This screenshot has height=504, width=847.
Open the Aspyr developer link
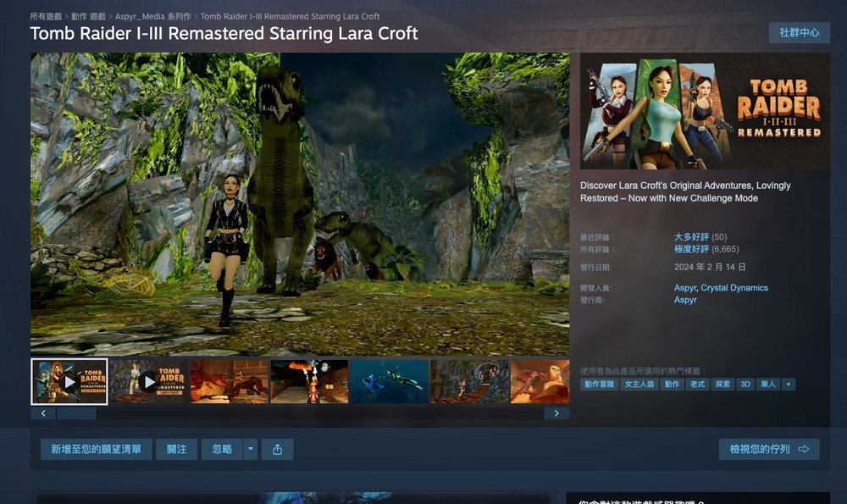[685, 287]
